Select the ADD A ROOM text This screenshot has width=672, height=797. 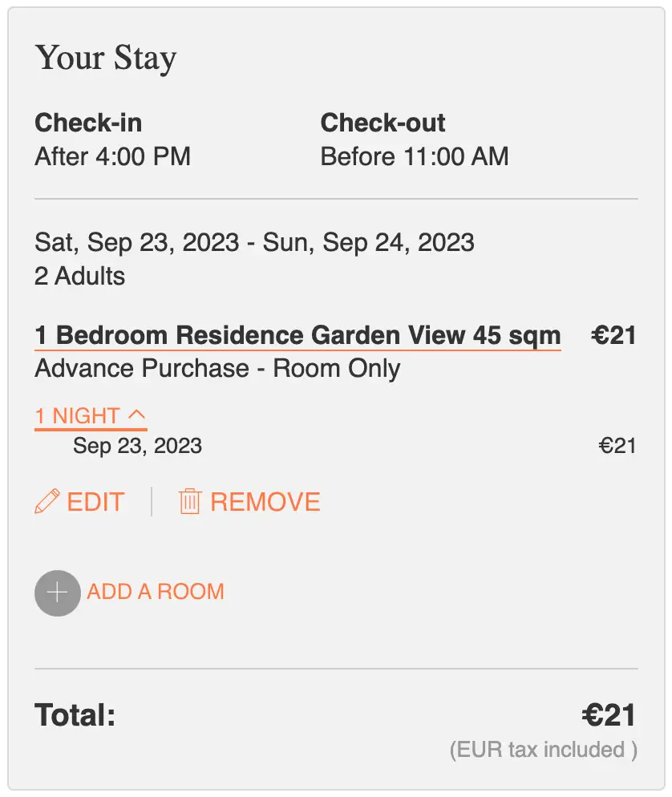[156, 592]
